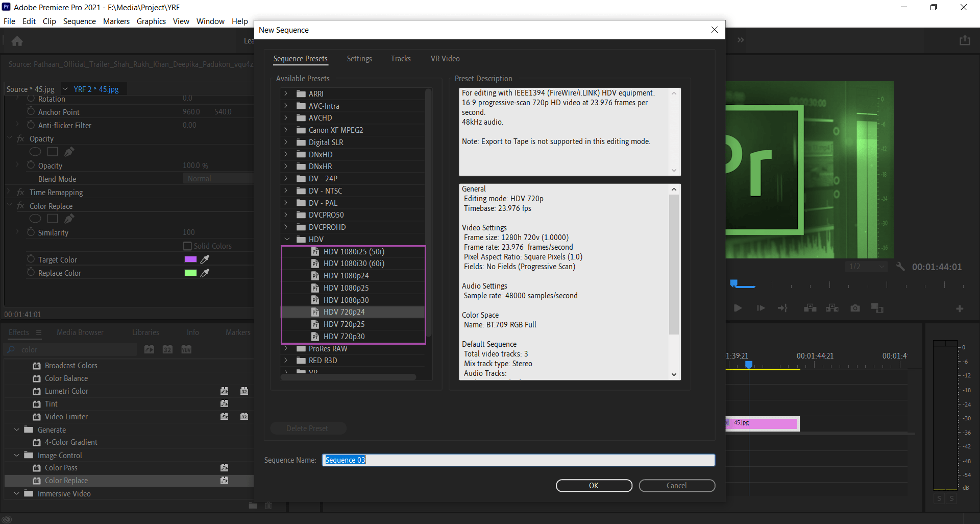The width and height of the screenshot is (980, 524).
Task: Click the Extract icon in Program Monitor
Action: 832,308
